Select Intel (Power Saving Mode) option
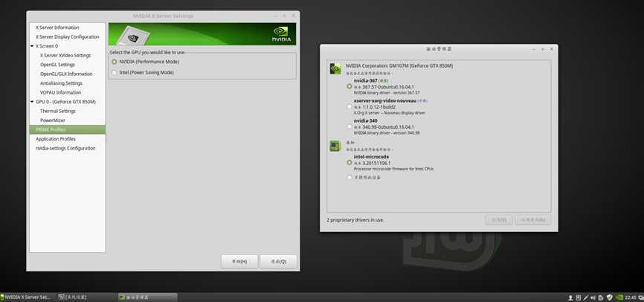This screenshot has width=644, height=302. click(x=115, y=72)
